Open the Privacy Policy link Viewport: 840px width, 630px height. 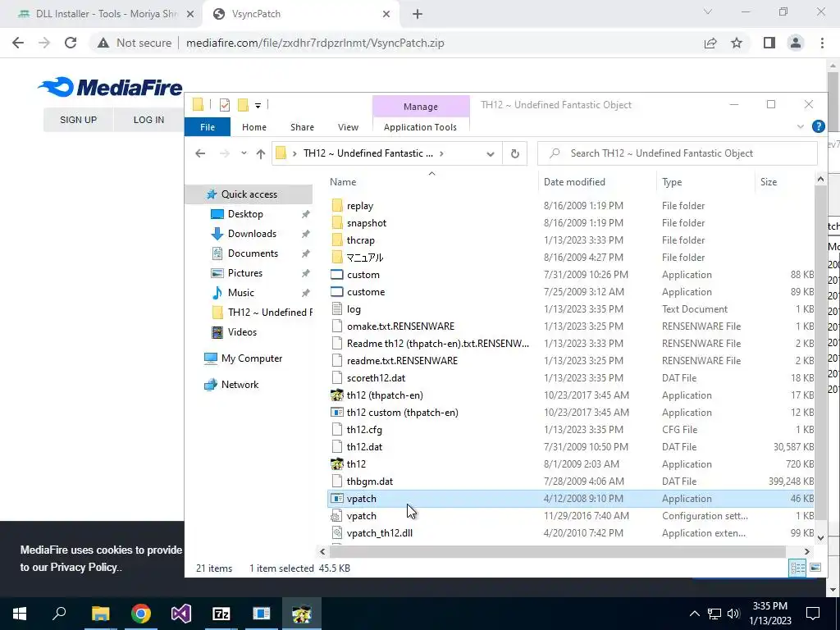click(83, 568)
